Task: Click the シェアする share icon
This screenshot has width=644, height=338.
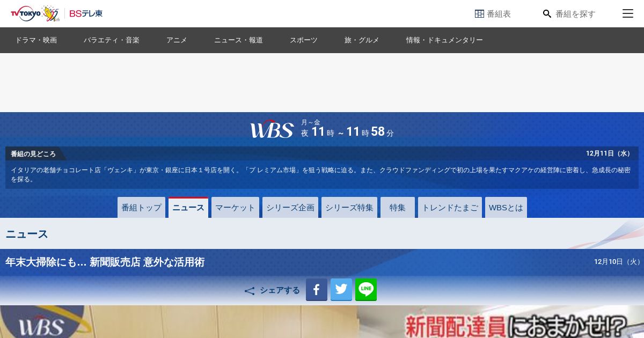Action: pos(250,291)
